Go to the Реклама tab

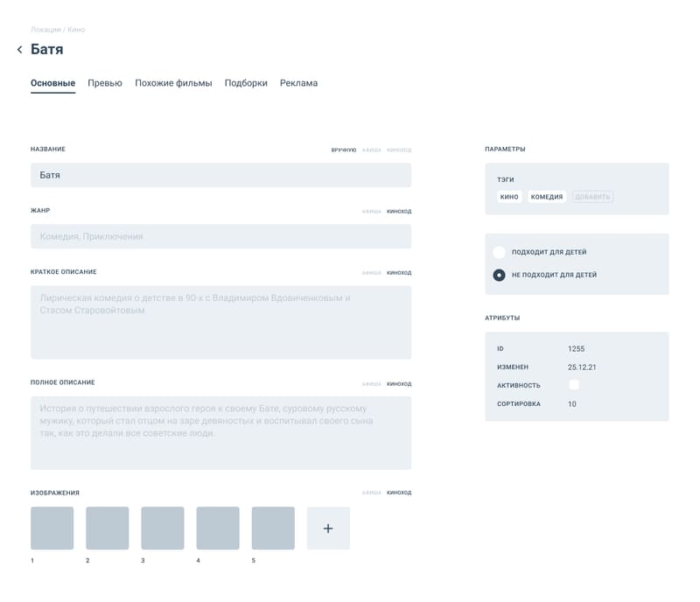tap(298, 83)
